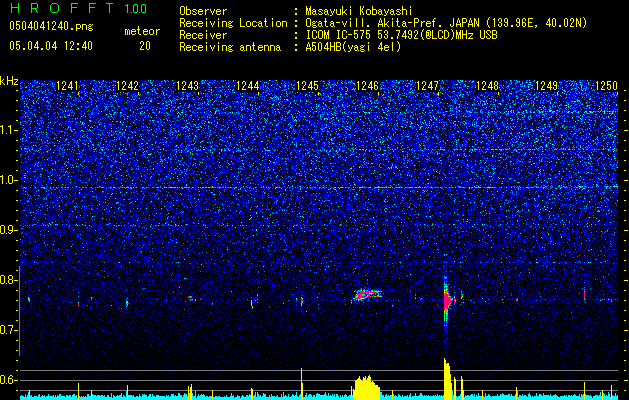Screen dimensions: 629x400
Task: Click the 1244 time marker
Action: click(x=248, y=86)
